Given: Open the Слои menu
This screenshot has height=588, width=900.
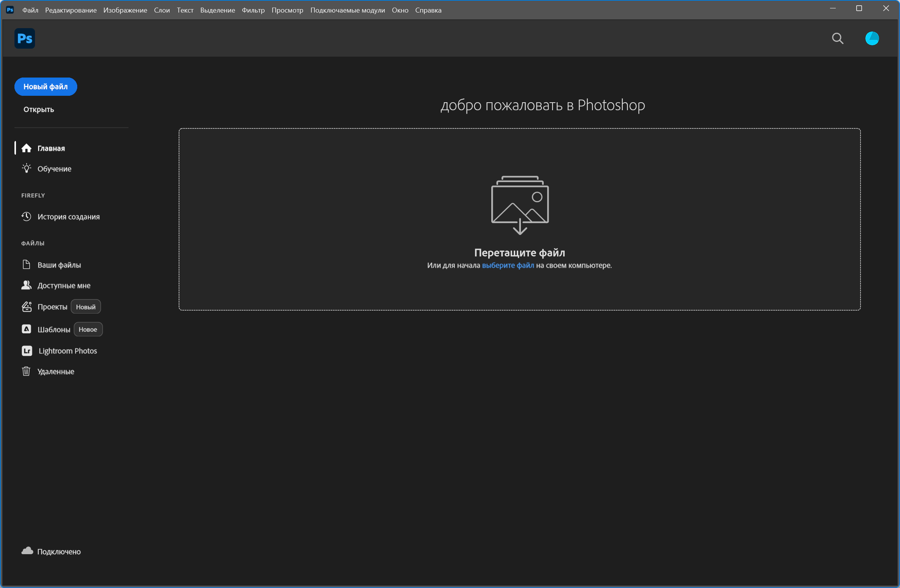Looking at the screenshot, I should point(162,10).
